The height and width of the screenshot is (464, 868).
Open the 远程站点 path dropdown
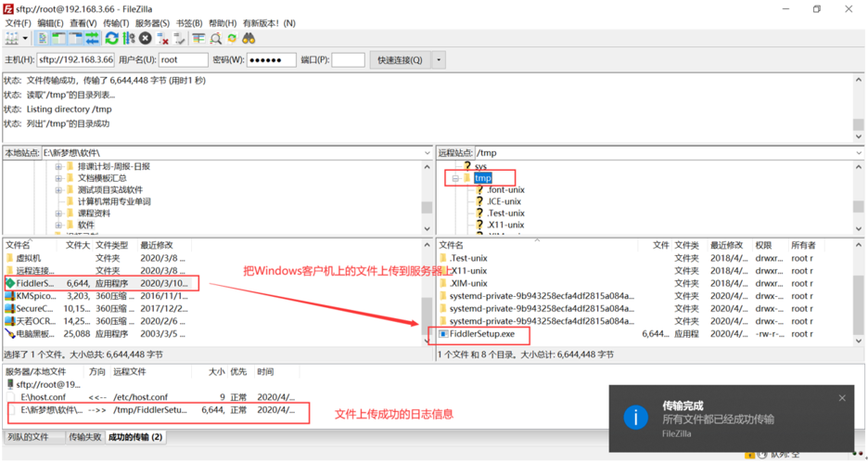(x=859, y=153)
